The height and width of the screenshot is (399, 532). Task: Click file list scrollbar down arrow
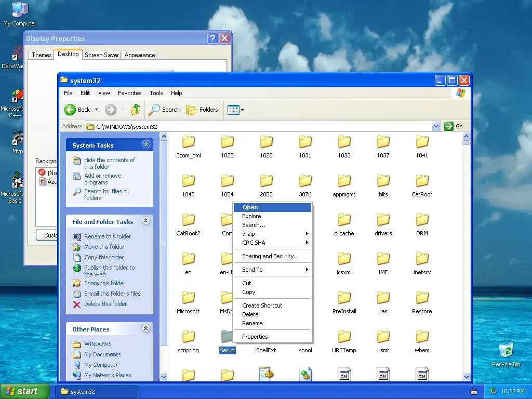pos(466,377)
